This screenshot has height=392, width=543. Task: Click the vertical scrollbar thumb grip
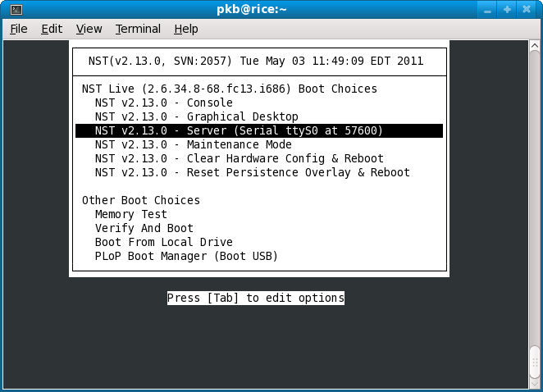pyautogui.click(x=534, y=362)
